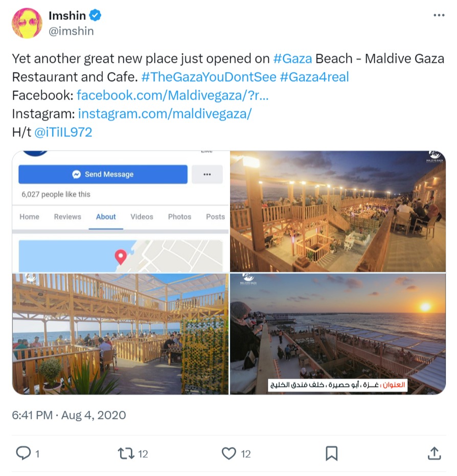Screen dimensions: 457x476
Task: View the night-time restaurant deck photo
Action: (x=337, y=211)
